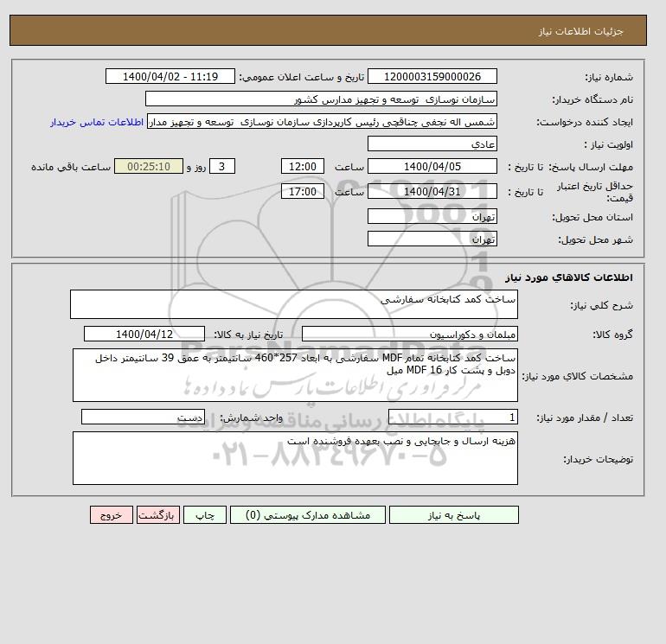The image size is (666, 644).
Task: Click the text ساعت باقی مانده
Action: point(71,167)
